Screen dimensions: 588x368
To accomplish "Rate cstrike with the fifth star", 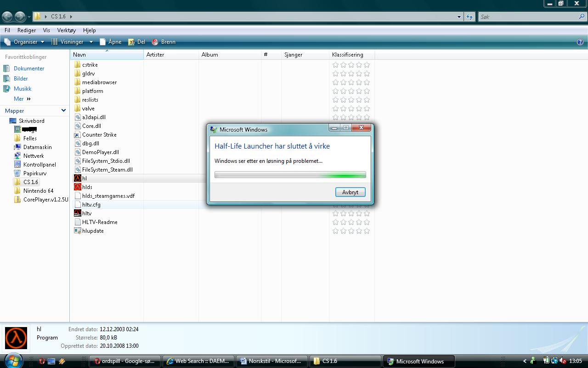I will [367, 65].
